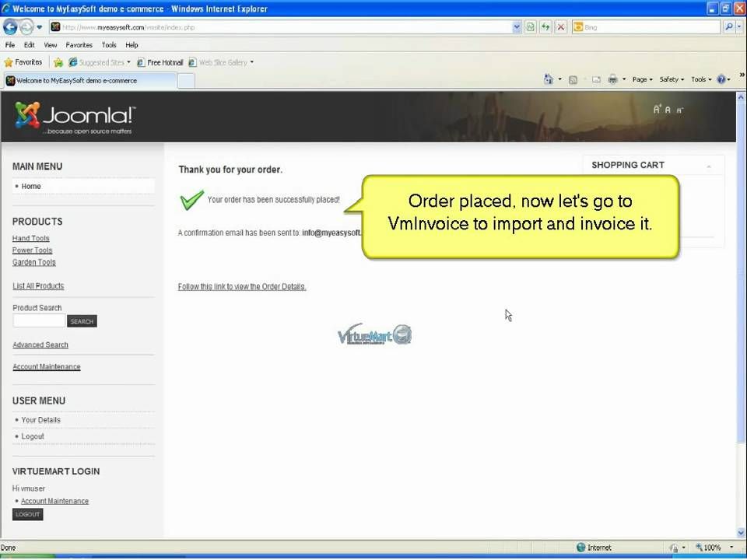Decrease font size with A- icon

(680, 110)
